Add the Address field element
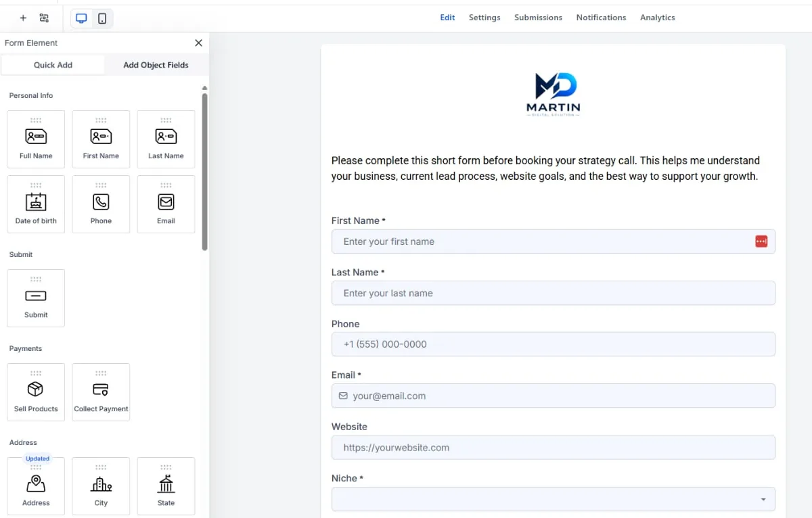This screenshot has width=812, height=518. point(36,486)
